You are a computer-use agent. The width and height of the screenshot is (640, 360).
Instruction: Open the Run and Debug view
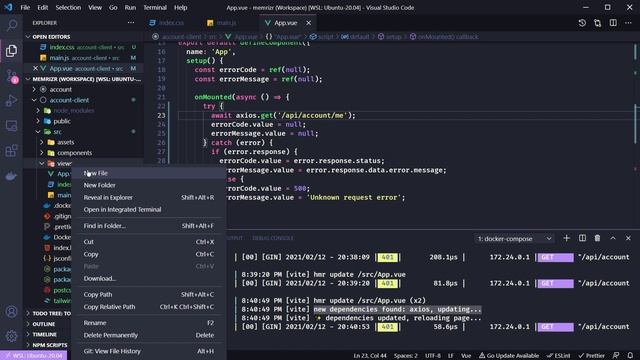point(11,101)
